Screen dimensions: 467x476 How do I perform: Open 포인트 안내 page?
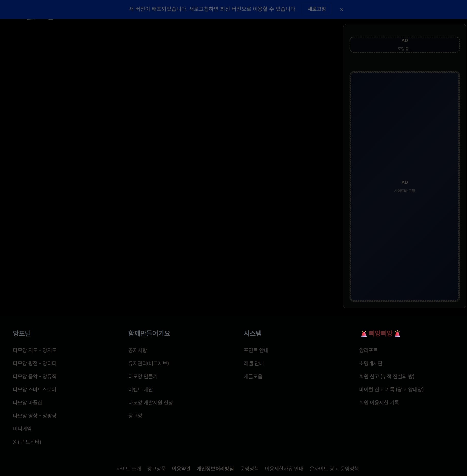(256, 350)
